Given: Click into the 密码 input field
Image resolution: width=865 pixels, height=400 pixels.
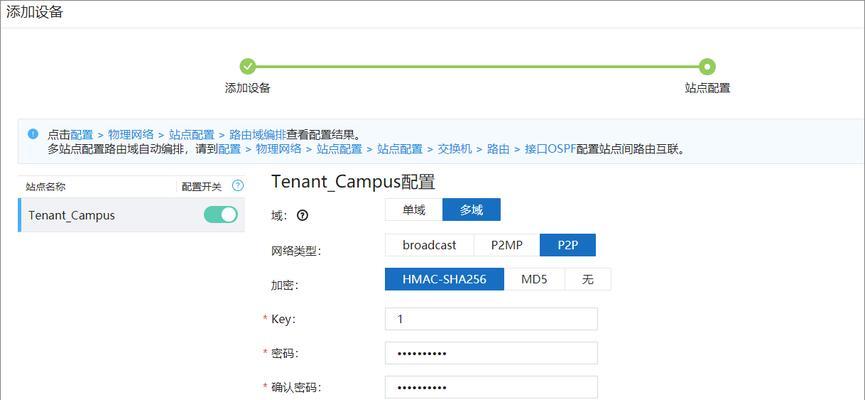Looking at the screenshot, I should tap(491, 353).
